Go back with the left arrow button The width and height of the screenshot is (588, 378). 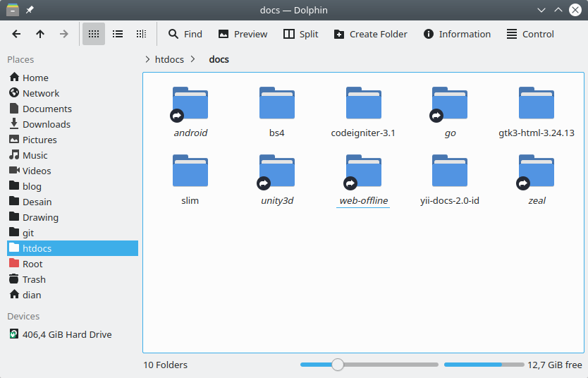16,34
